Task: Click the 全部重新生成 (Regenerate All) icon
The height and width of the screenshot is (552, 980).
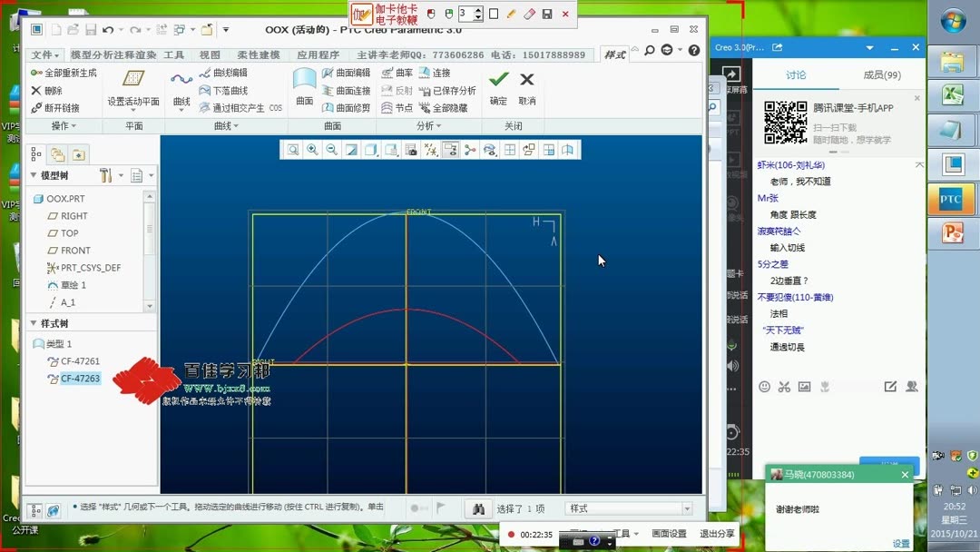Action: click(64, 73)
